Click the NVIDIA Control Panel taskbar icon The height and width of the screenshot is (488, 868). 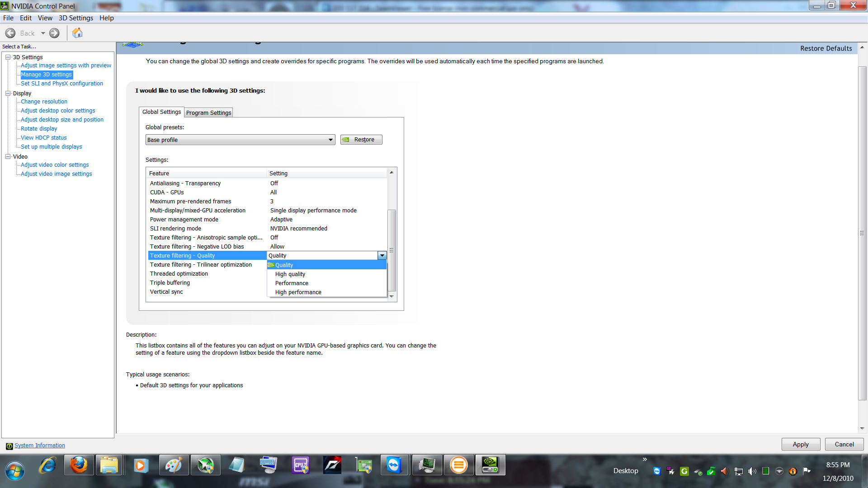490,465
